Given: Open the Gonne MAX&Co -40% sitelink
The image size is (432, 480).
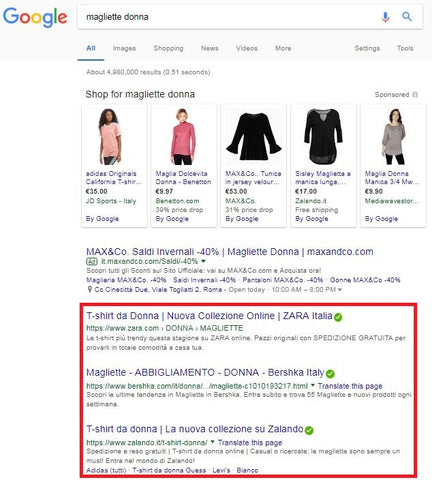Looking at the screenshot, I should [365, 280].
